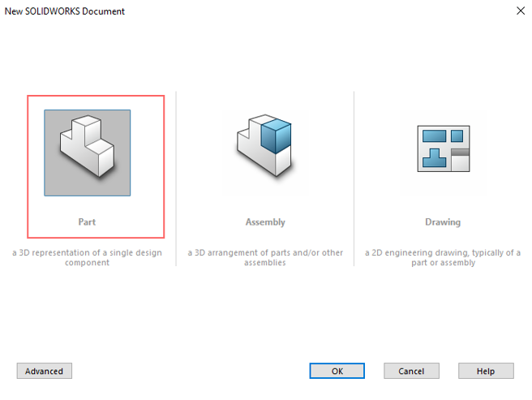532x400 pixels.
Task: Select the Assembly document icon
Action: tap(265, 146)
